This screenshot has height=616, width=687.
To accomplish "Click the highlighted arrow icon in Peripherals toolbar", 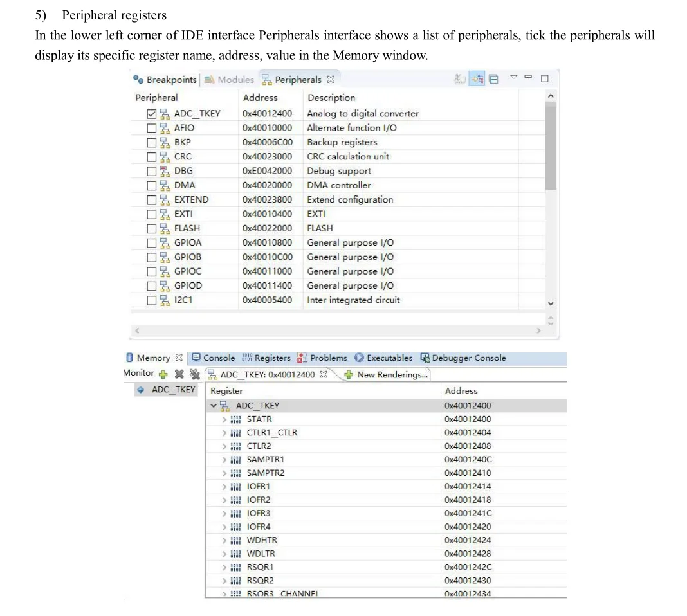I will [477, 79].
